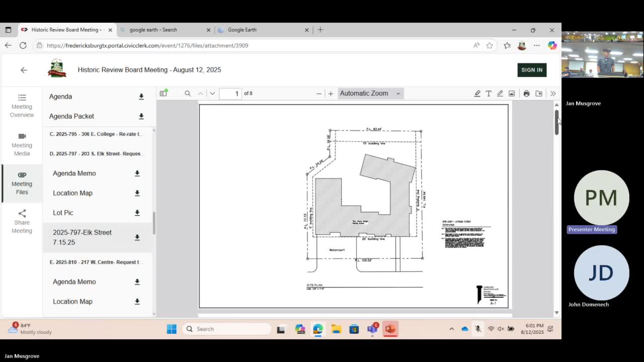This screenshot has height=362, width=644.
Task: Open the PDF tools chevron menu
Action: [x=553, y=94]
